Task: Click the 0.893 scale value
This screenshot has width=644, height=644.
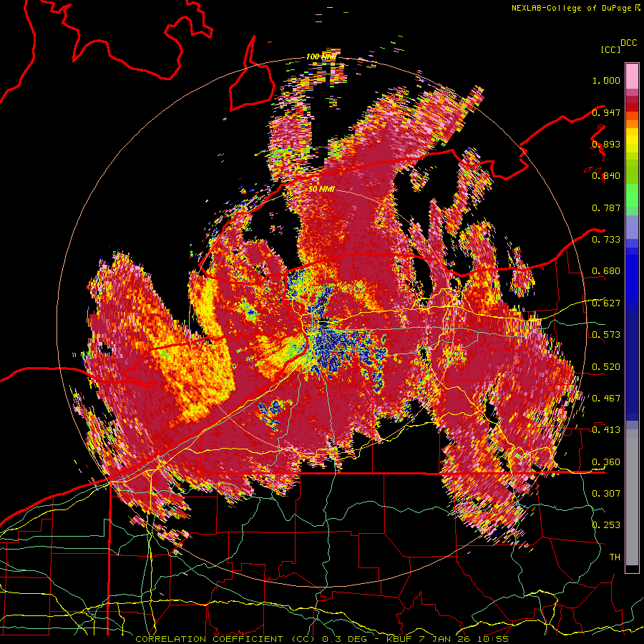Action: point(606,144)
